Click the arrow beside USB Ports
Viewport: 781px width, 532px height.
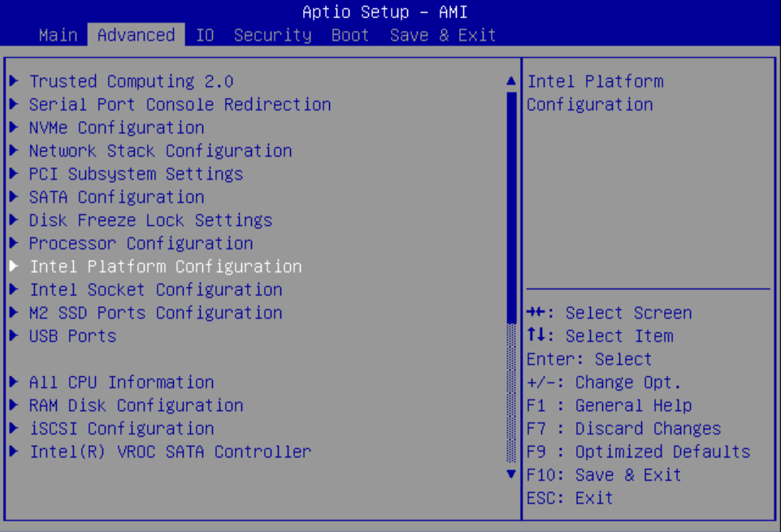(x=14, y=336)
